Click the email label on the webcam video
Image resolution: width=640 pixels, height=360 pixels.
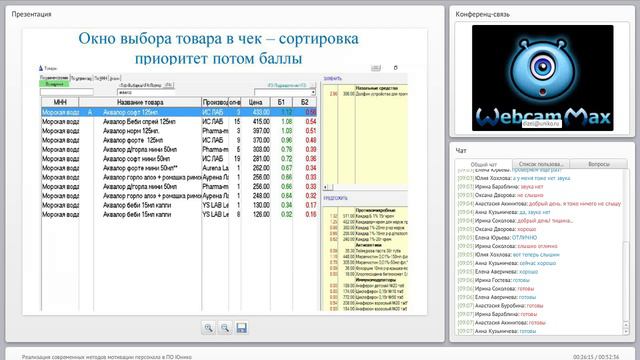point(542,123)
